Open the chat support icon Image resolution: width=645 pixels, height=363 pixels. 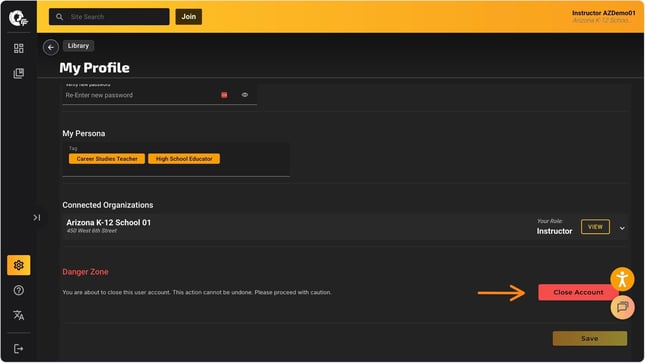(622, 307)
